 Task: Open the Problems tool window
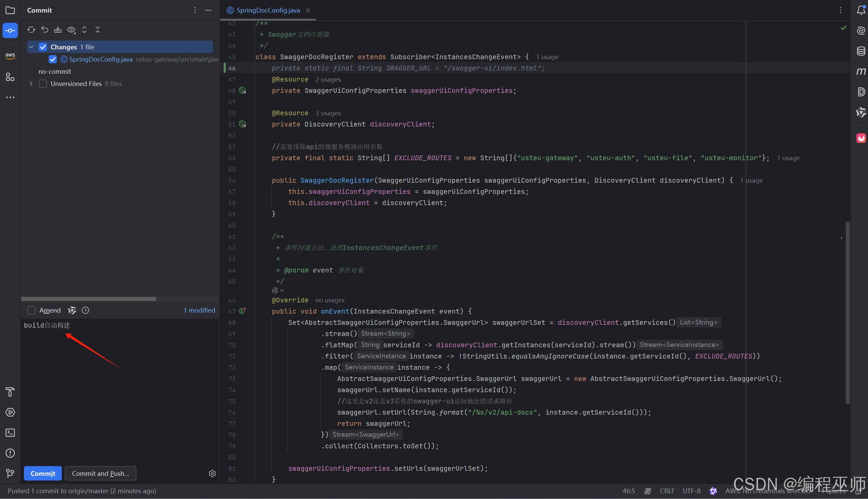pyautogui.click(x=10, y=453)
